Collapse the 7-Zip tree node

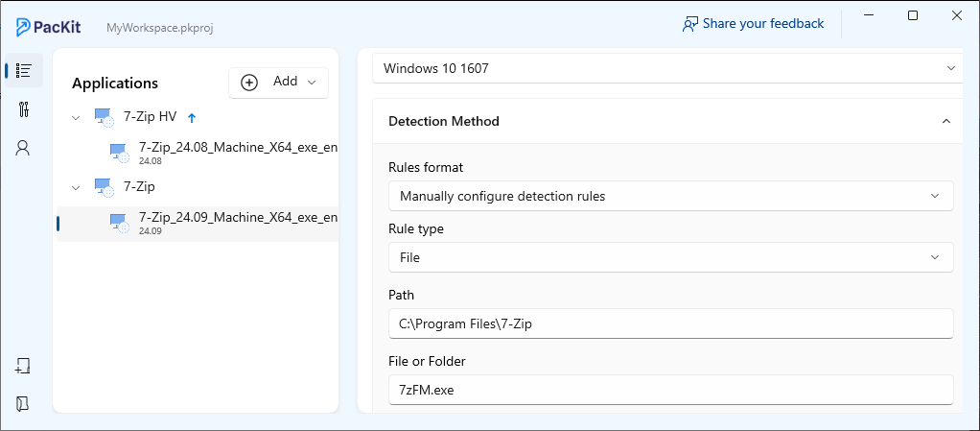click(77, 188)
